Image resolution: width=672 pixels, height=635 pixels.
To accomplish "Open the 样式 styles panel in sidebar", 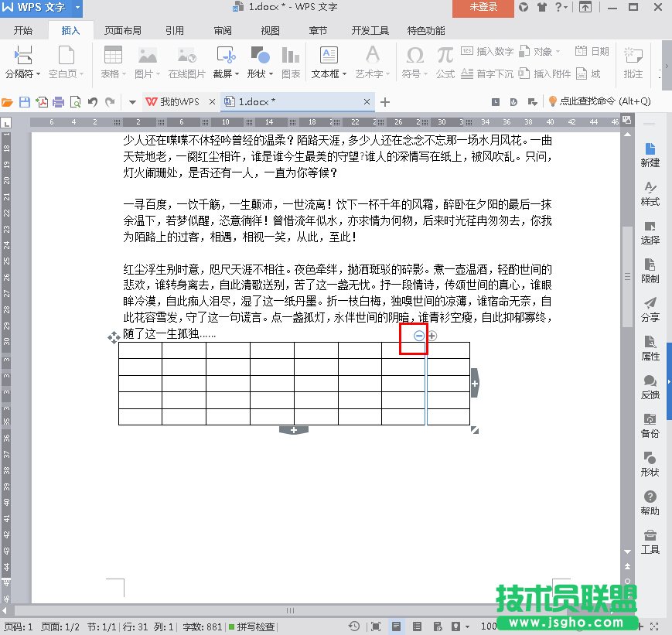I will [x=650, y=193].
